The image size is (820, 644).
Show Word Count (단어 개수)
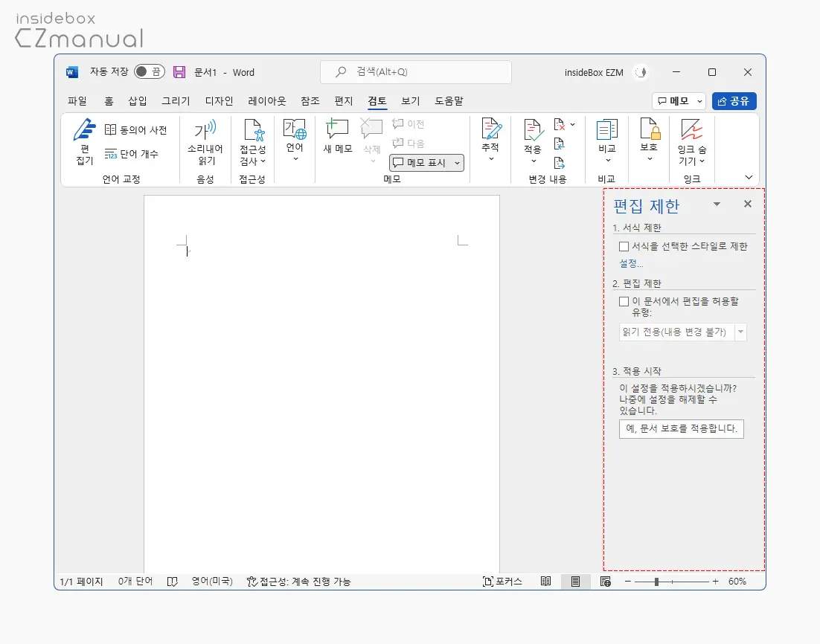pyautogui.click(x=131, y=154)
